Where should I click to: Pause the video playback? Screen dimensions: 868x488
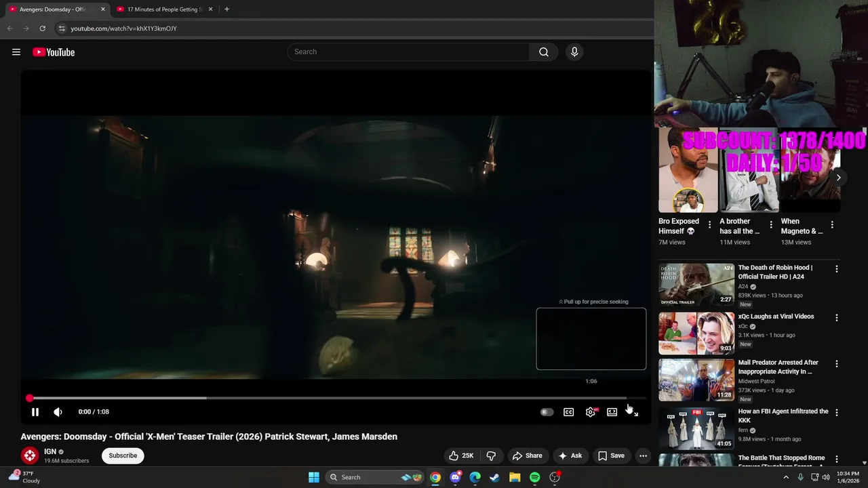point(35,411)
